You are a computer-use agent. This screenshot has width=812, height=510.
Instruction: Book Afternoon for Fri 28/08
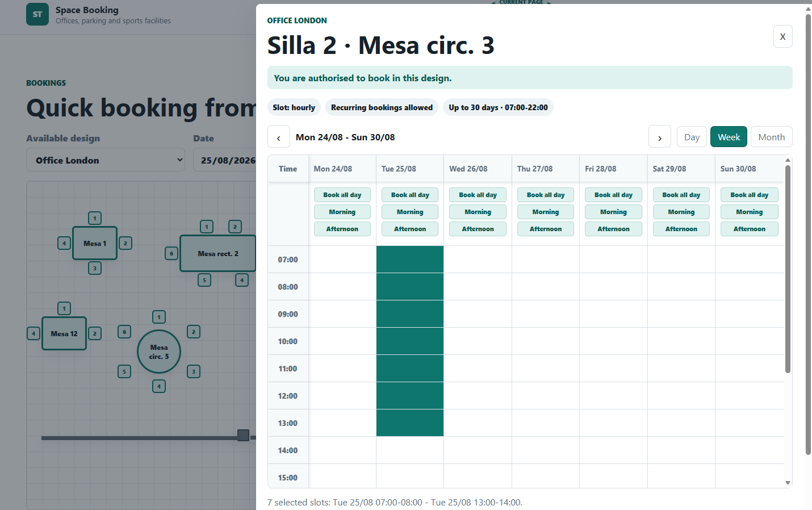(x=613, y=229)
